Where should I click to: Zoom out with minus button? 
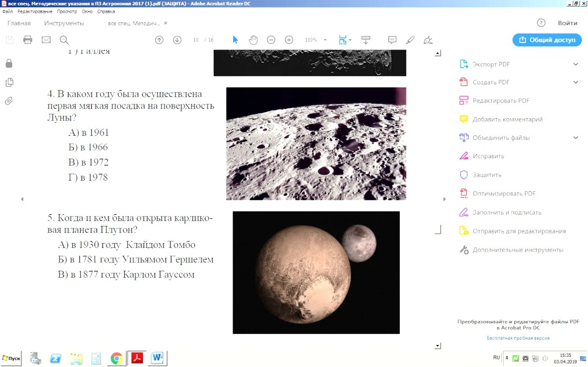(x=271, y=40)
